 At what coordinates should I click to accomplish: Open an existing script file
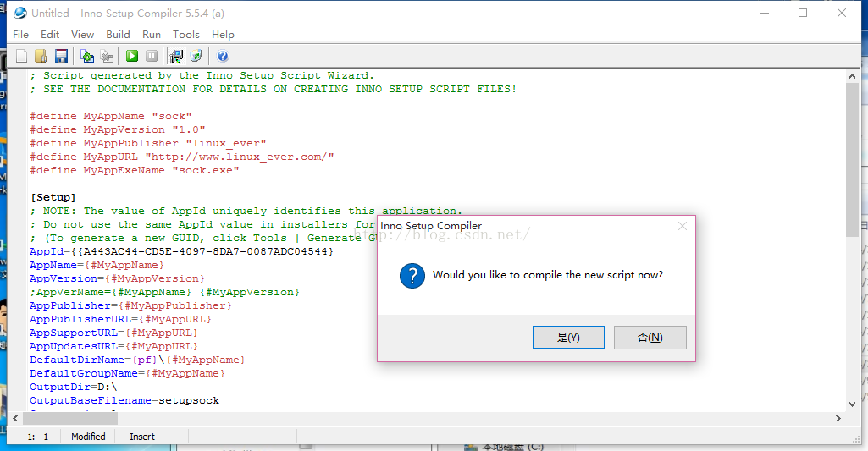click(x=41, y=56)
